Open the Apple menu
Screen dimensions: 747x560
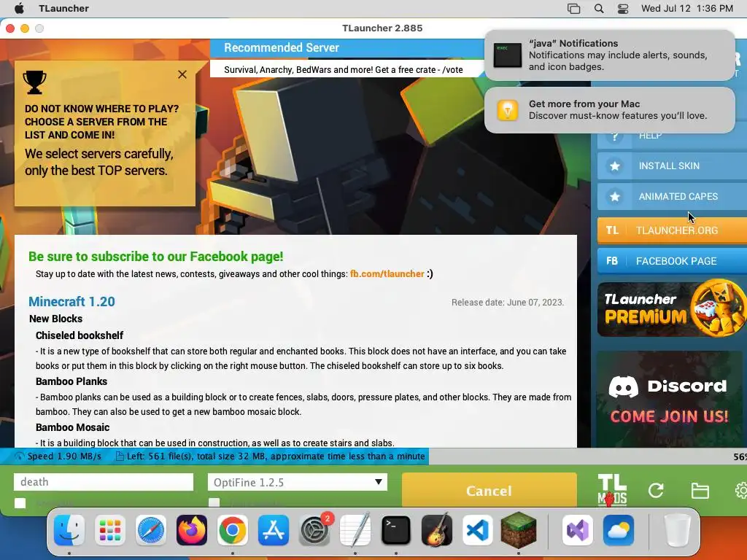coord(19,9)
